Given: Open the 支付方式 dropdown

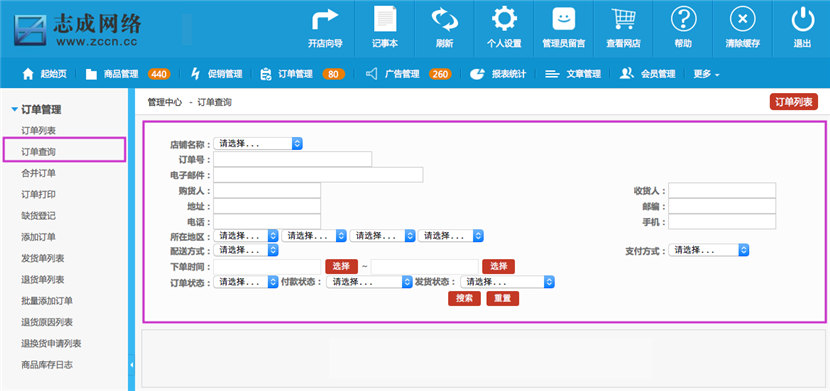Looking at the screenshot, I should coord(709,250).
